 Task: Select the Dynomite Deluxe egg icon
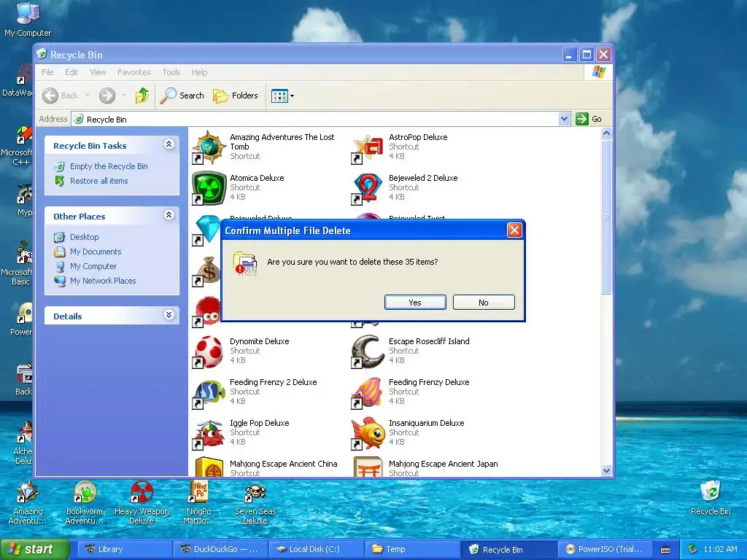coord(209,351)
